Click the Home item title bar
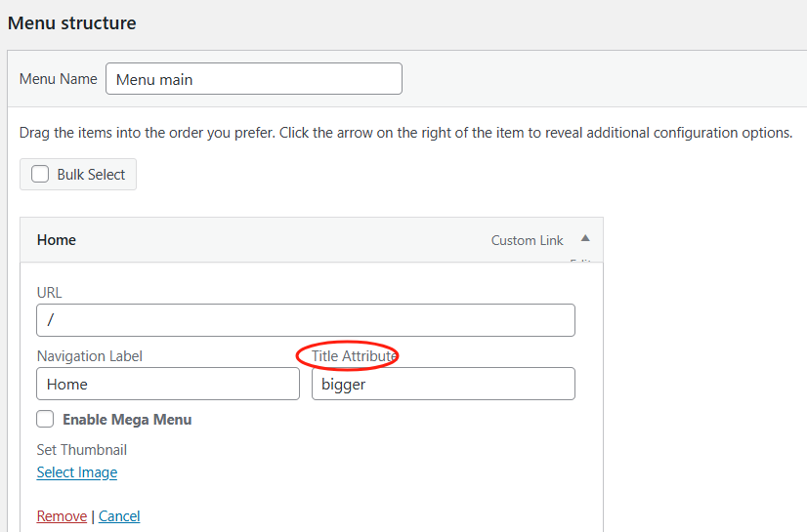 (244, 240)
